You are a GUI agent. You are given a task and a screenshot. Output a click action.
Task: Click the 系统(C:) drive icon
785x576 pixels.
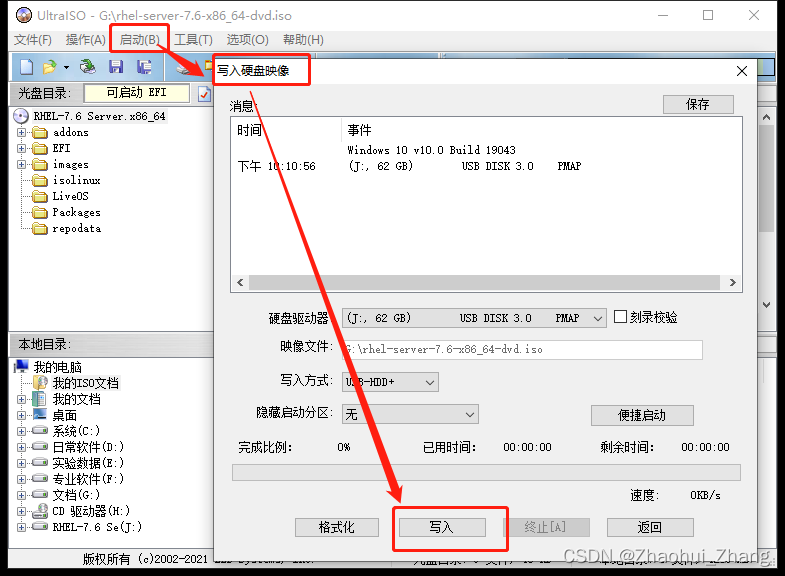click(40, 431)
